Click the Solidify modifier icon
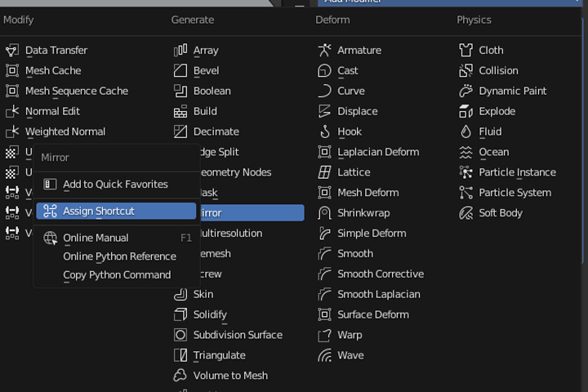The image size is (588, 392). [180, 314]
